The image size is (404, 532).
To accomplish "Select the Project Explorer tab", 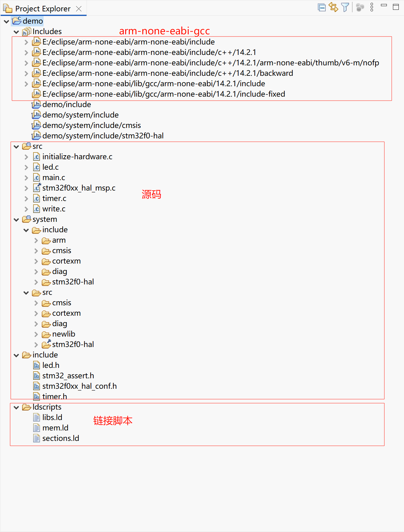I will coord(43,9).
